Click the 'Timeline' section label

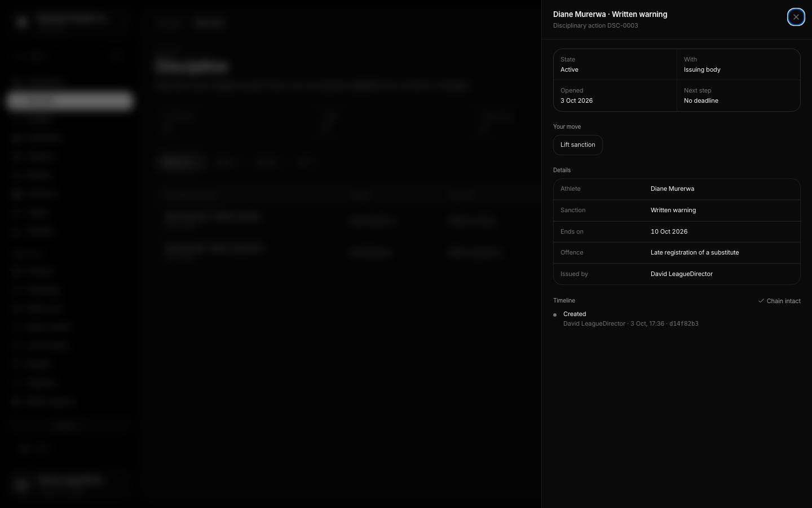[x=564, y=301]
